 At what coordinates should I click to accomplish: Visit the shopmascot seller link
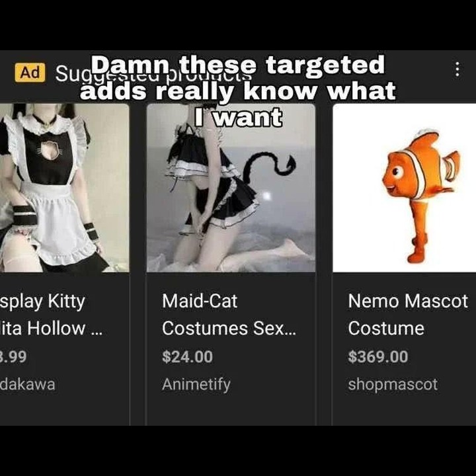coord(393,384)
